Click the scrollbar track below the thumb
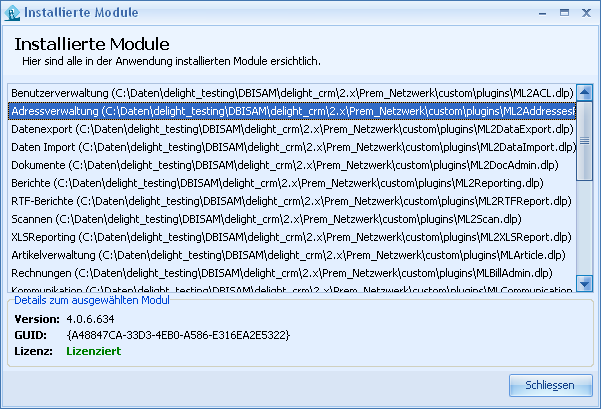 585,228
